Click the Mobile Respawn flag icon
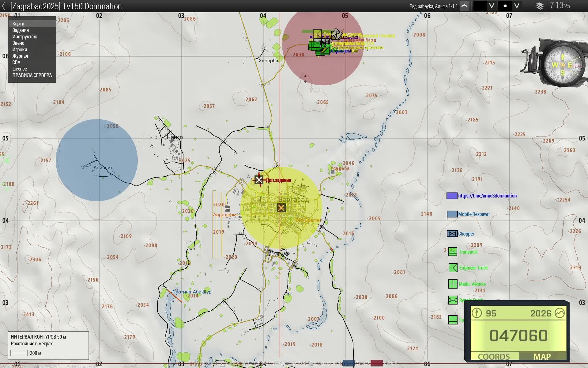The image size is (588, 368). (x=452, y=214)
